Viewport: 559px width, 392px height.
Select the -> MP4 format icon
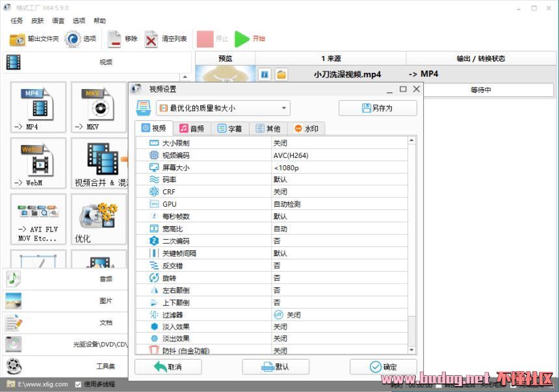[38, 107]
